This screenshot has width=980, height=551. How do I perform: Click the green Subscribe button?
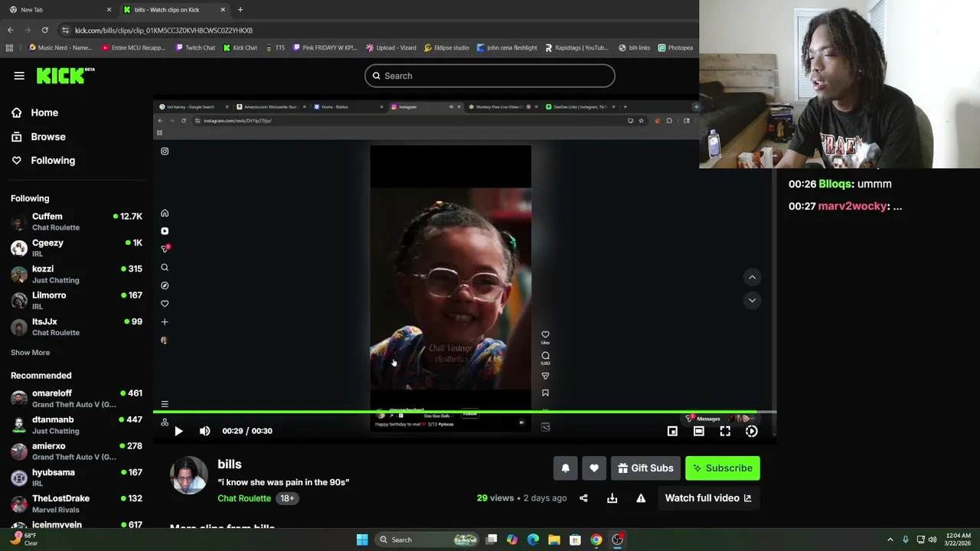(723, 468)
